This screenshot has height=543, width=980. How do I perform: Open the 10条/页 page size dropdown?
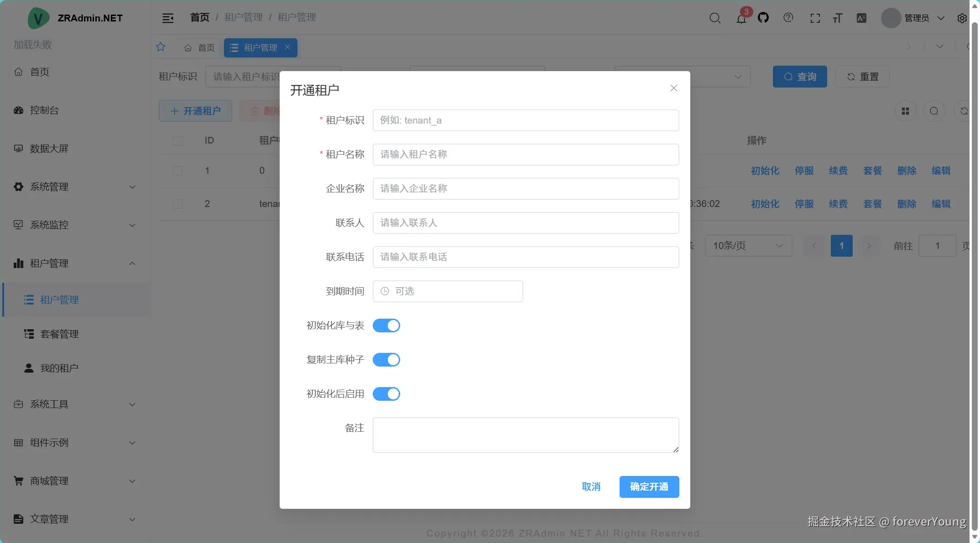748,246
